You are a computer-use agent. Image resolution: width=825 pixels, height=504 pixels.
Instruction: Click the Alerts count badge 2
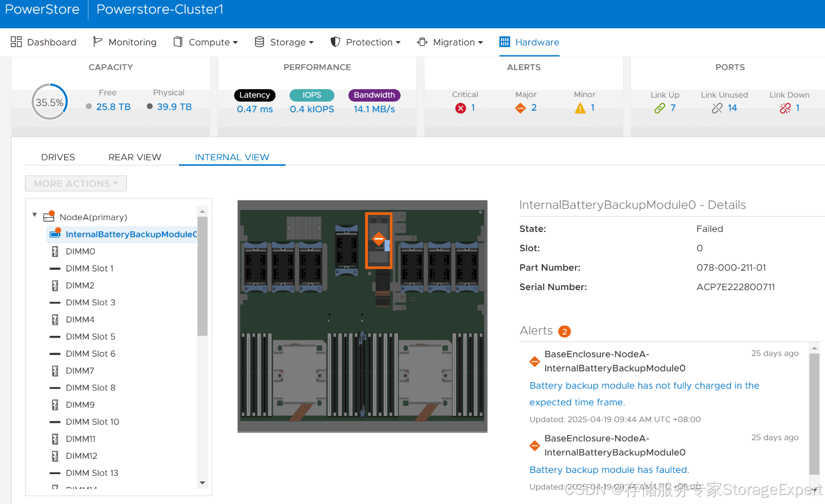pyautogui.click(x=564, y=331)
